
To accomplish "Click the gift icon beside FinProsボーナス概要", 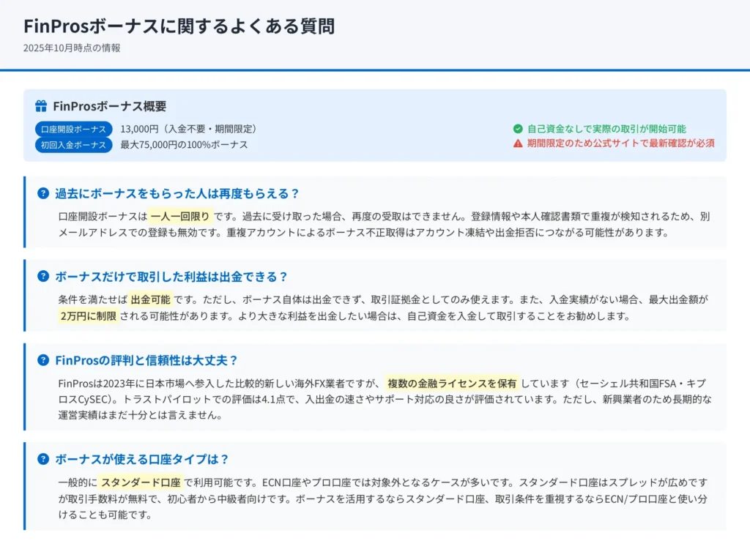I will click(41, 106).
